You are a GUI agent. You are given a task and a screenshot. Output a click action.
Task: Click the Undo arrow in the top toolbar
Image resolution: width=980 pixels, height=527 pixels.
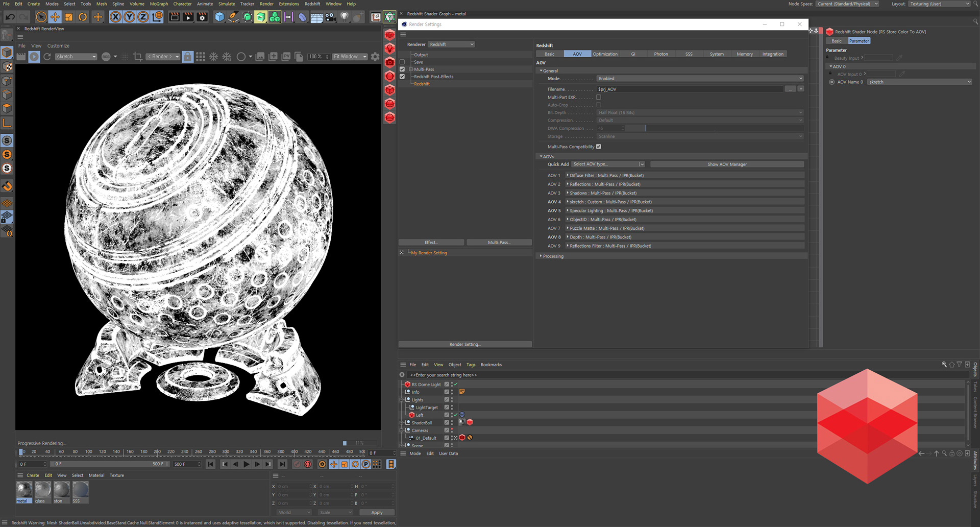[x=10, y=17]
